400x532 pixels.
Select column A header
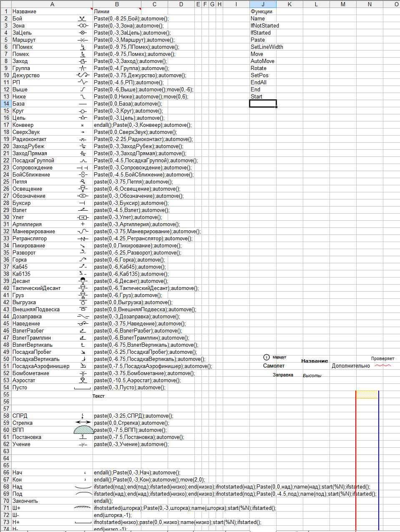click(52, 4)
